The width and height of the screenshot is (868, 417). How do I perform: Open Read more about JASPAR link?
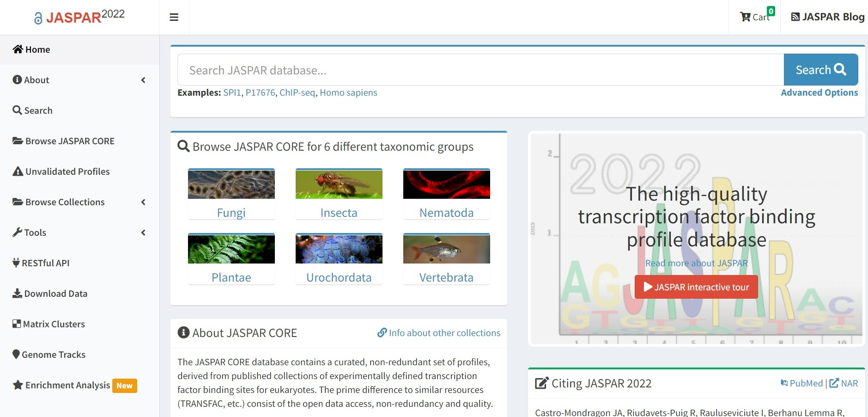(697, 263)
